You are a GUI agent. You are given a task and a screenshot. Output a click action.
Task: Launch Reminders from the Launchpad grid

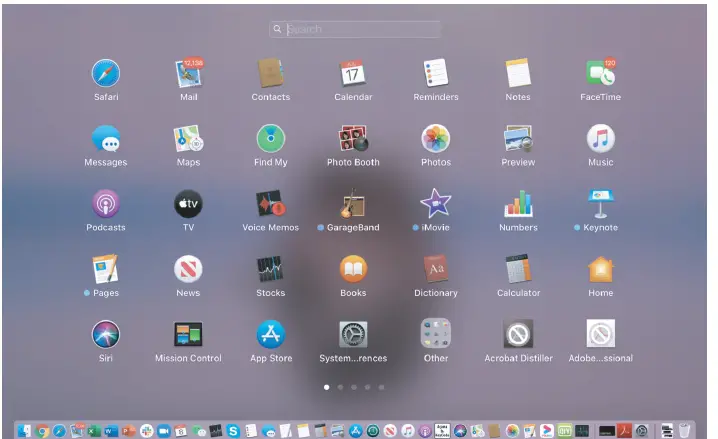tap(435, 73)
